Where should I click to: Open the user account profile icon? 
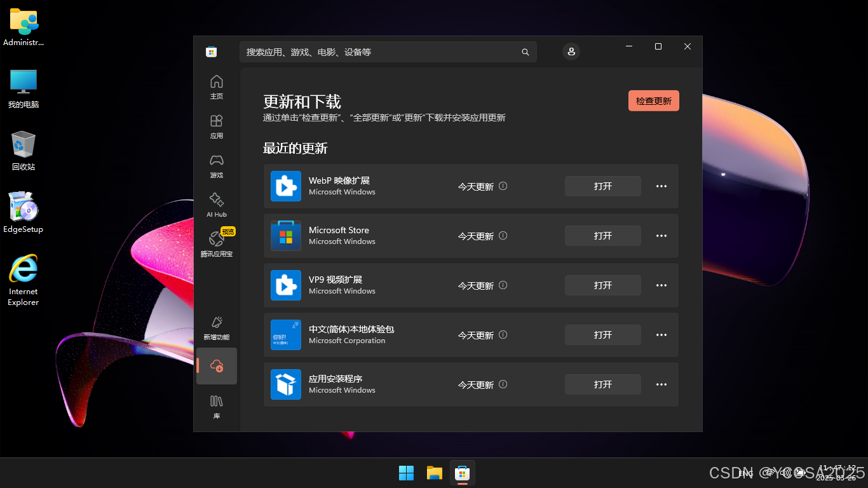point(571,51)
